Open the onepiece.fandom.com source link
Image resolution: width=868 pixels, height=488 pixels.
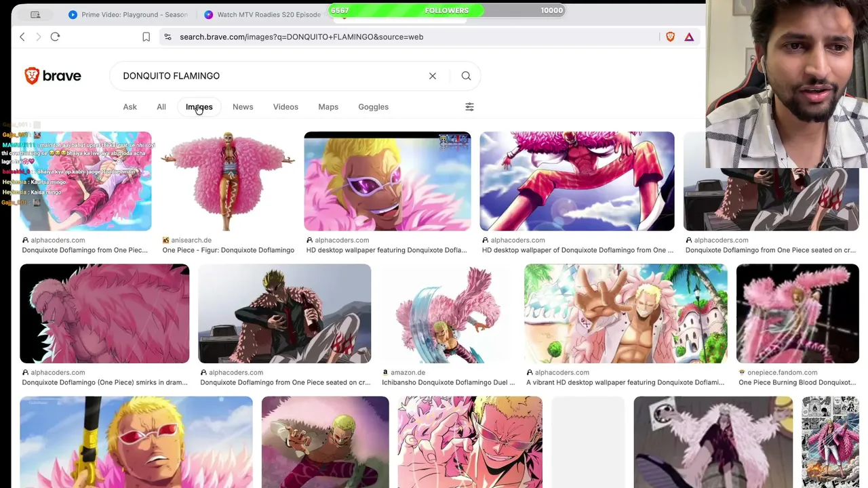pyautogui.click(x=782, y=372)
